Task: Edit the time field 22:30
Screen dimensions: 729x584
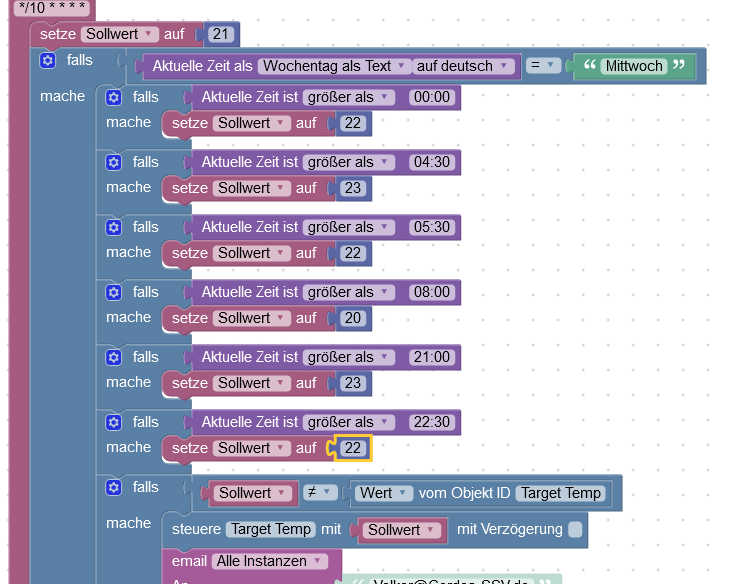Action: [432, 422]
